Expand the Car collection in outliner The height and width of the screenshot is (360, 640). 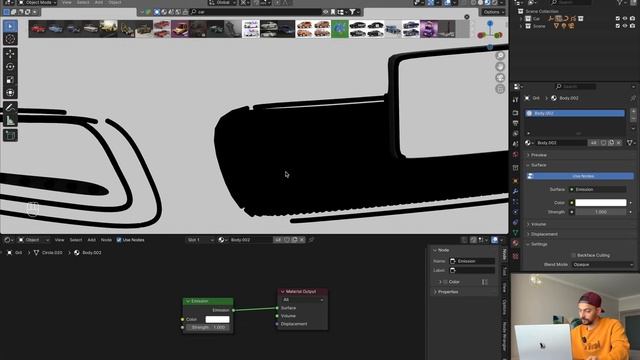(521, 19)
